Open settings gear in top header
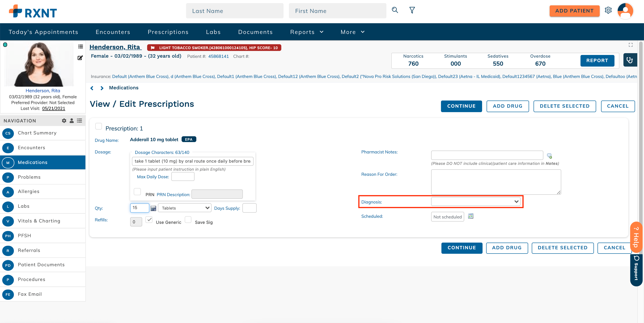The image size is (644, 323). point(608,10)
